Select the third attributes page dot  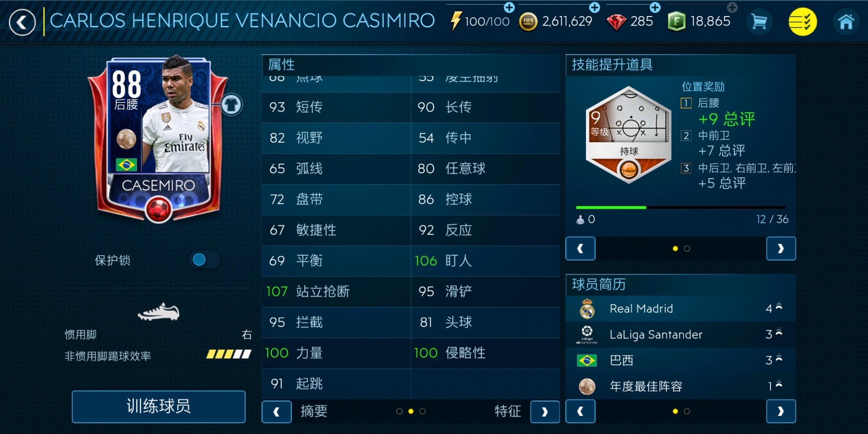click(x=422, y=411)
